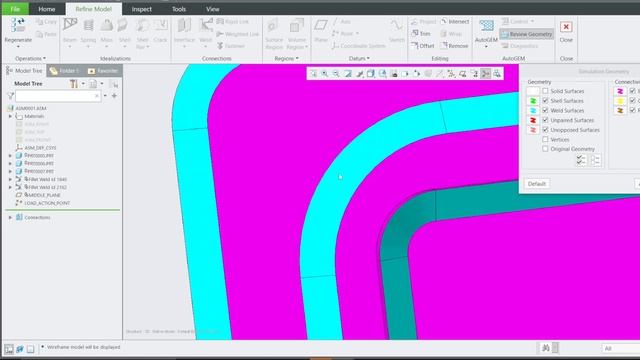Click the third status bar icon

(x=31, y=349)
